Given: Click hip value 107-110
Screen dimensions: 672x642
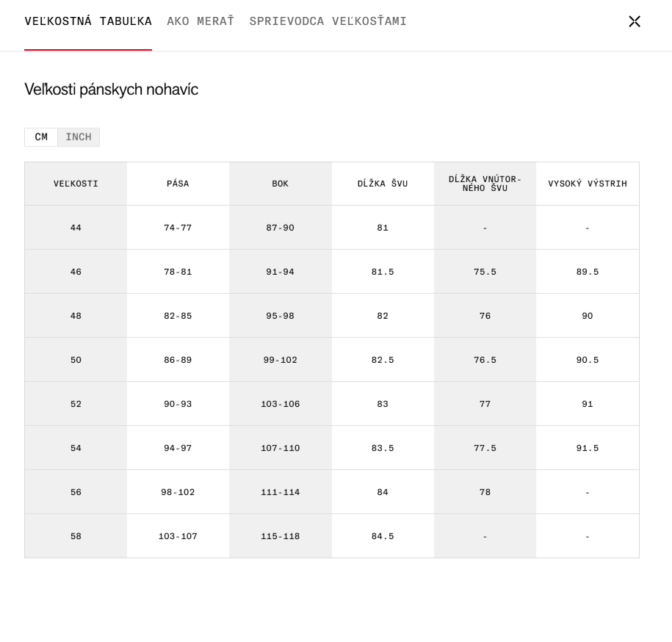Looking at the screenshot, I should pyautogui.click(x=281, y=448).
